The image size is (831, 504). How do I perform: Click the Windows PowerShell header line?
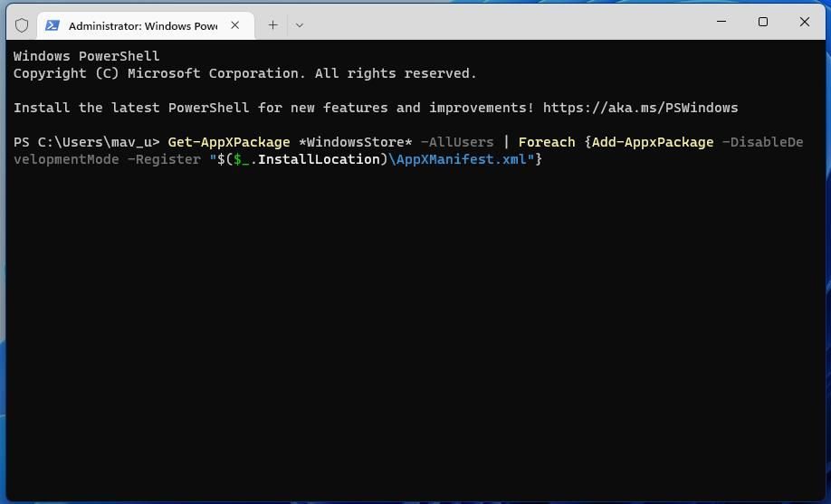86,56
